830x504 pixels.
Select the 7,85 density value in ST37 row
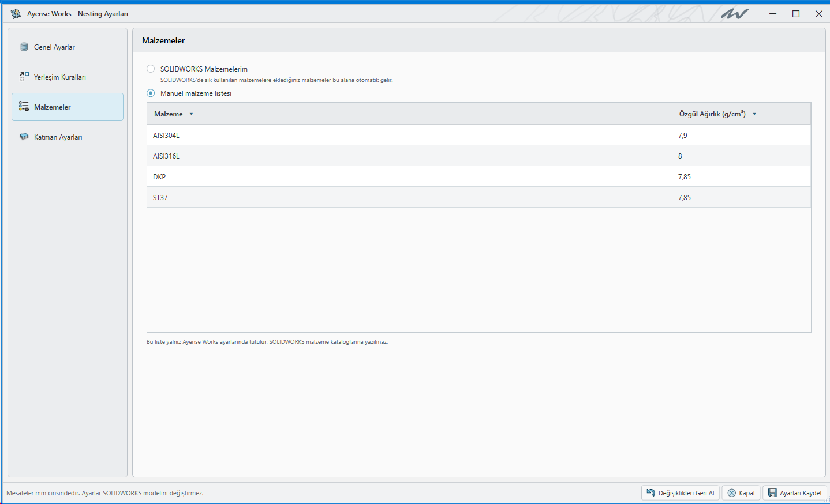click(741, 197)
